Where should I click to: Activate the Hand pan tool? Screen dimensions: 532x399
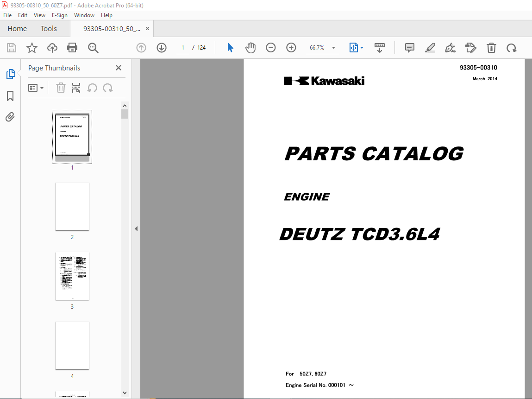250,48
